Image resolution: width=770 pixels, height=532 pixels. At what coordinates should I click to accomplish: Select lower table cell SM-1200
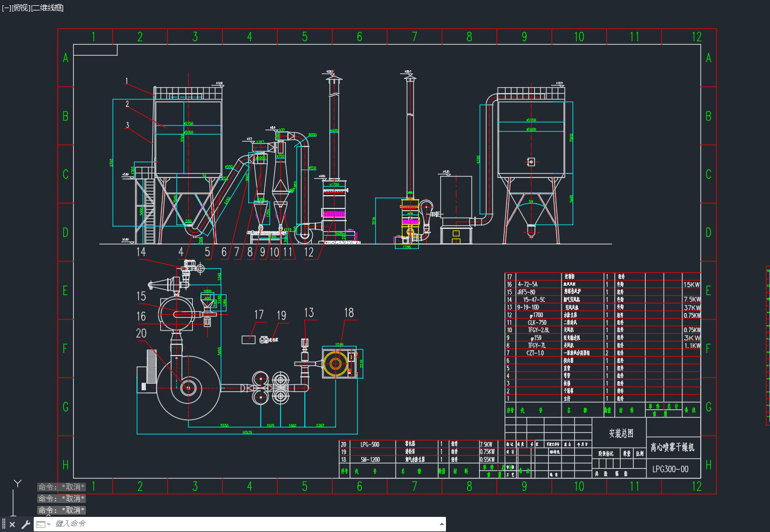tap(369, 459)
